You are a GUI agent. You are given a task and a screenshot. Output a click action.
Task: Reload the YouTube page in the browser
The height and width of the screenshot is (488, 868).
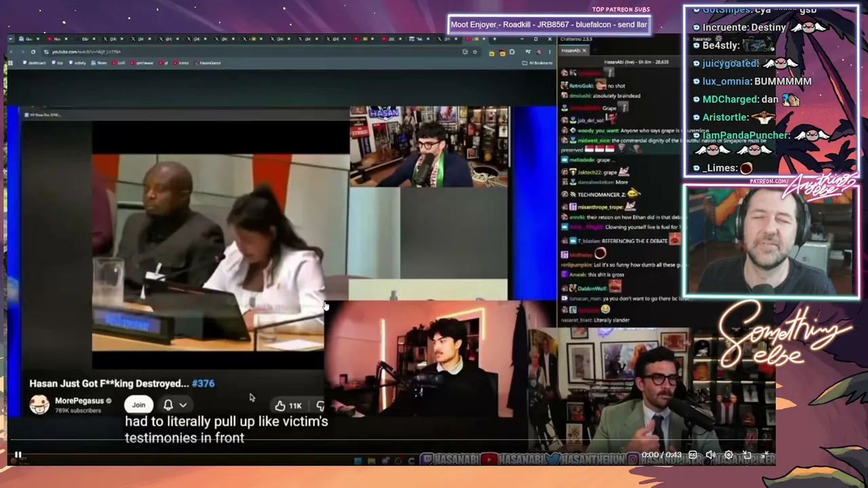point(33,52)
